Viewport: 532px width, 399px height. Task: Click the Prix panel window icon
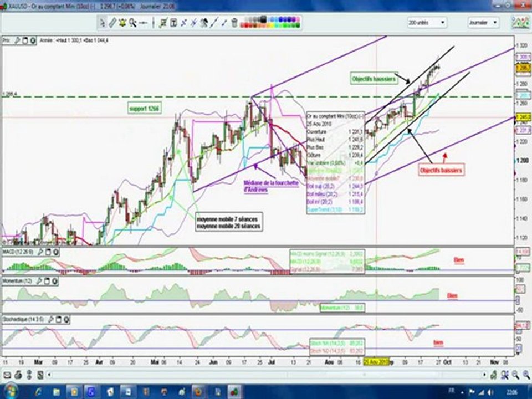[25, 40]
